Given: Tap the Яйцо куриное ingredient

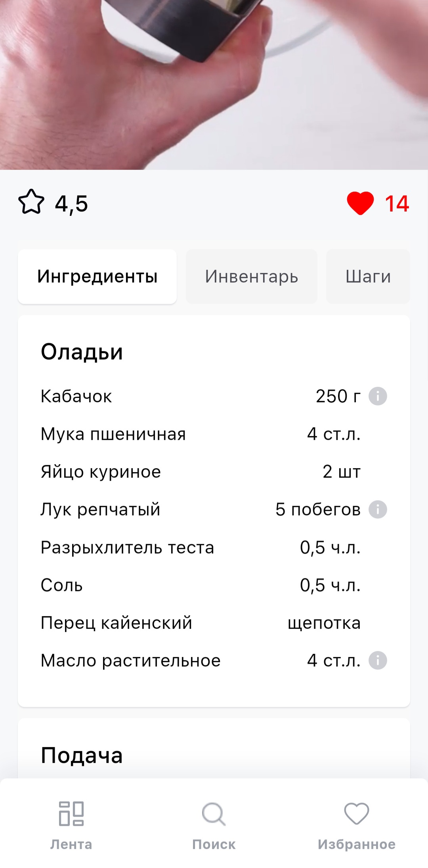Looking at the screenshot, I should pyautogui.click(x=101, y=472).
